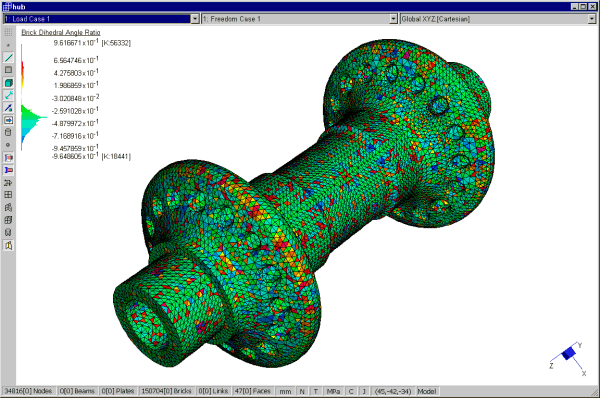Click the dotted grid icon at toolbar top
This screenshot has width=600, height=398.
click(x=8, y=33)
